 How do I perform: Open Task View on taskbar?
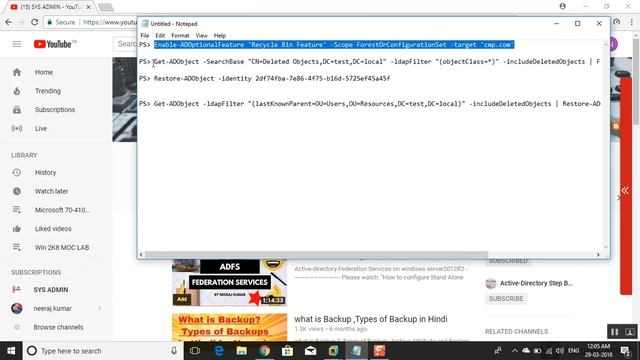click(195, 351)
